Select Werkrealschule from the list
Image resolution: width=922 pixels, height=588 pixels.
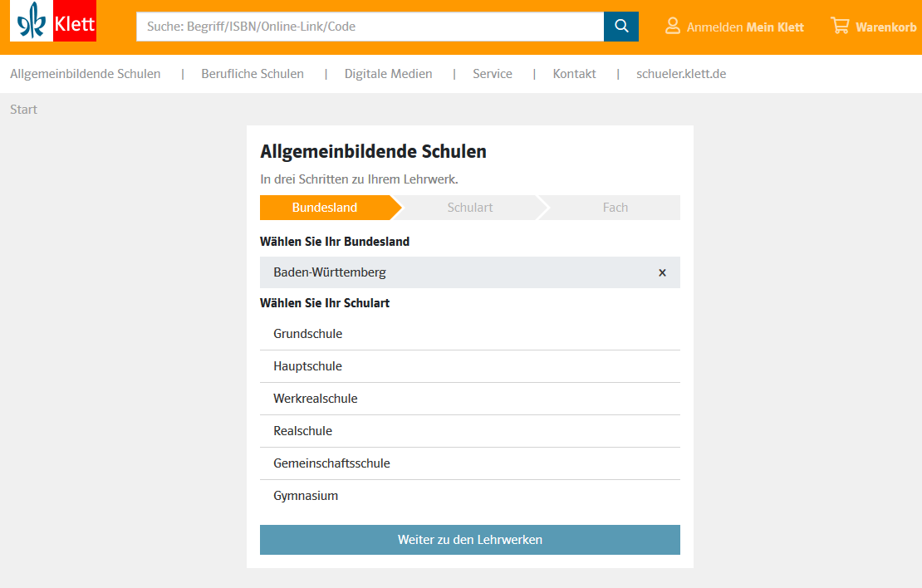pos(316,399)
